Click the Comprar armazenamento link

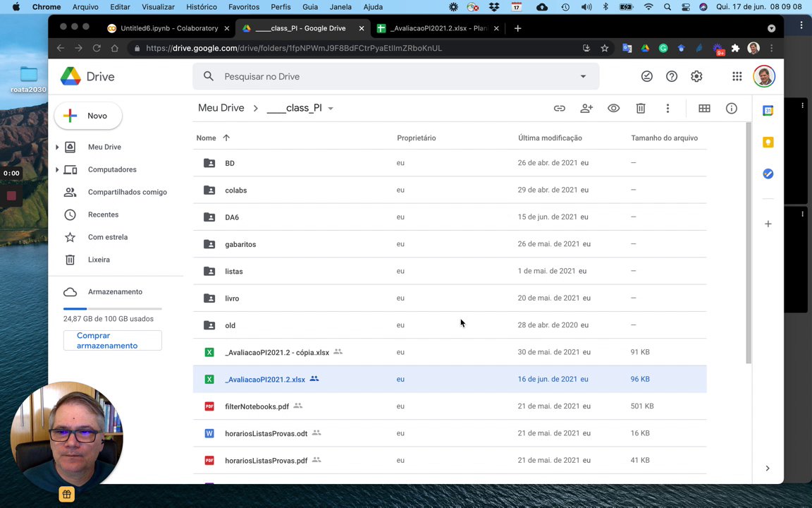107,341
